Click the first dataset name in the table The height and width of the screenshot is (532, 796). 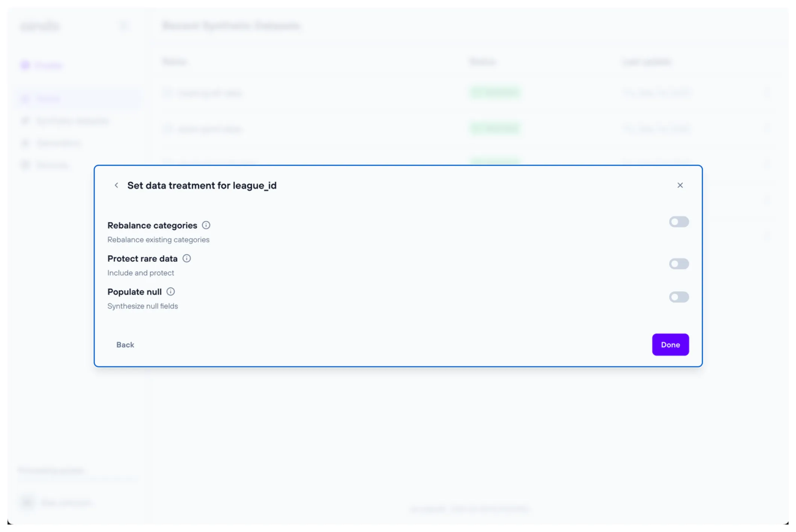209,93
